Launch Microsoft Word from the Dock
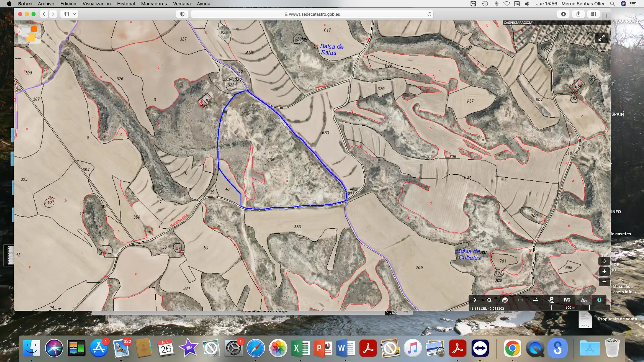Image resolution: width=644 pixels, height=362 pixels. (x=345, y=348)
